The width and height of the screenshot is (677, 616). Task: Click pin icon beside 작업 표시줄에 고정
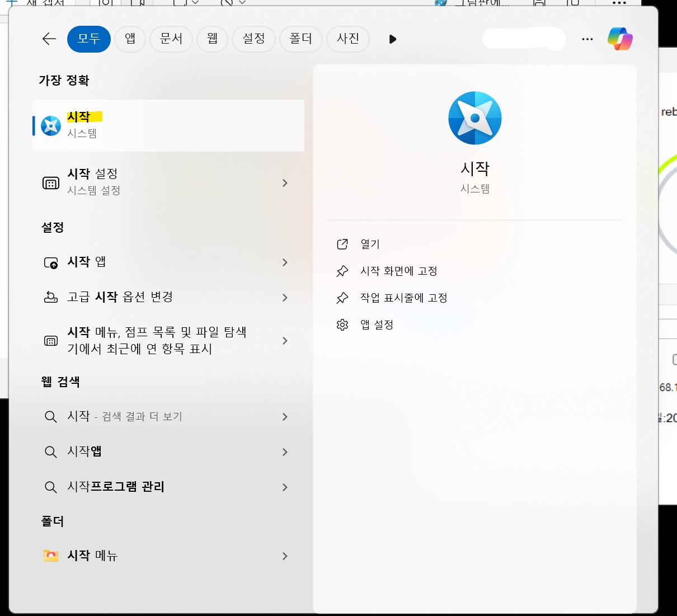coord(342,298)
